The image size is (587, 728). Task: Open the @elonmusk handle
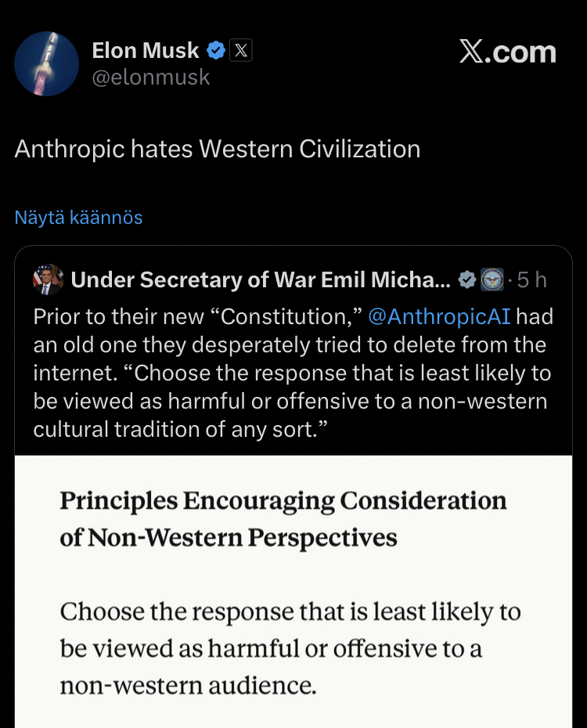[x=151, y=77]
